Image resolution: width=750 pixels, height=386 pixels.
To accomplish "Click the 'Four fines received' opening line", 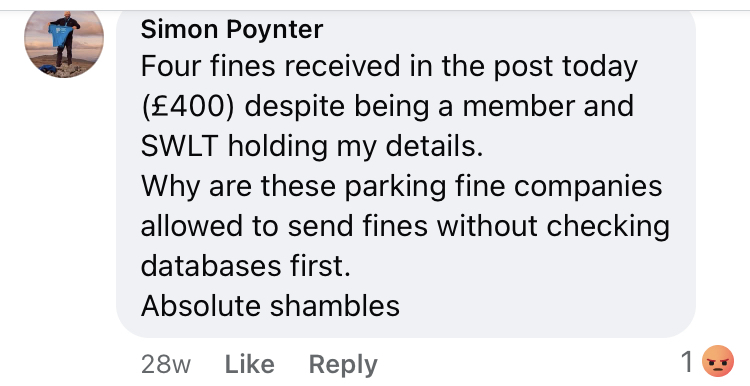I will [389, 67].
